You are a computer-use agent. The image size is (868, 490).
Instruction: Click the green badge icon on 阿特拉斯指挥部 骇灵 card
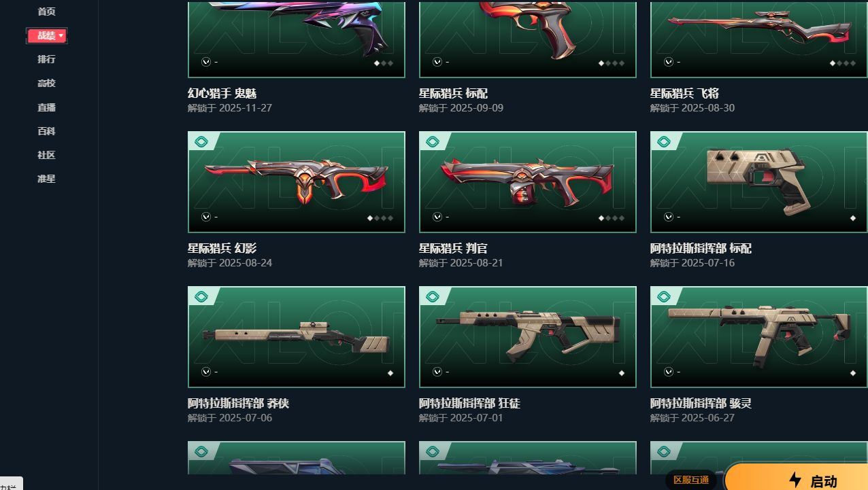[663, 296]
